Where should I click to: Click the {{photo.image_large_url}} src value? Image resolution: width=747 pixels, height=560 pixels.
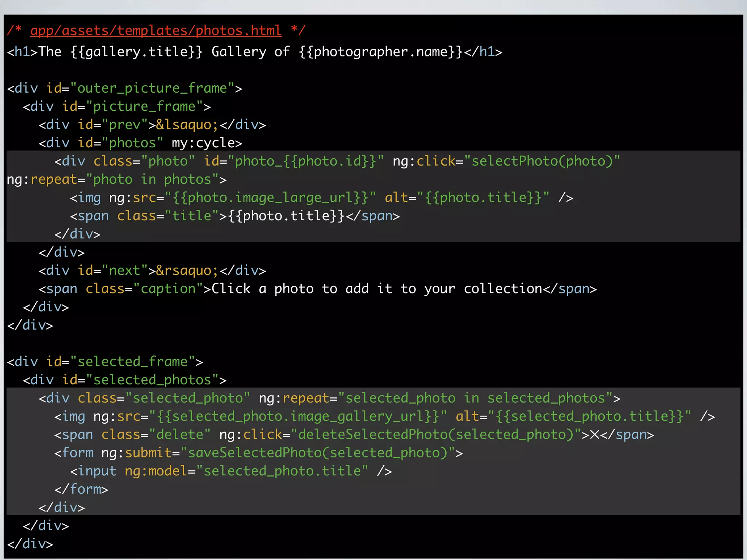coord(270,198)
